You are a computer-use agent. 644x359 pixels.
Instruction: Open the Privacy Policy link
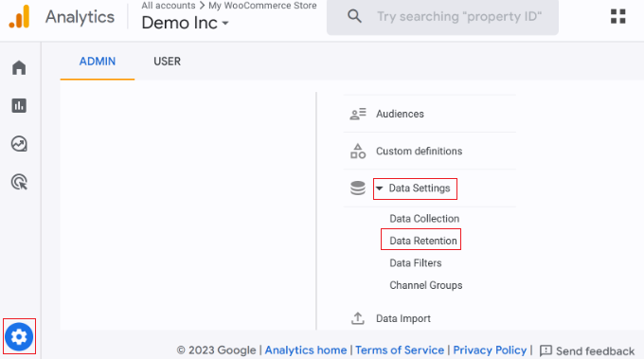tap(490, 350)
